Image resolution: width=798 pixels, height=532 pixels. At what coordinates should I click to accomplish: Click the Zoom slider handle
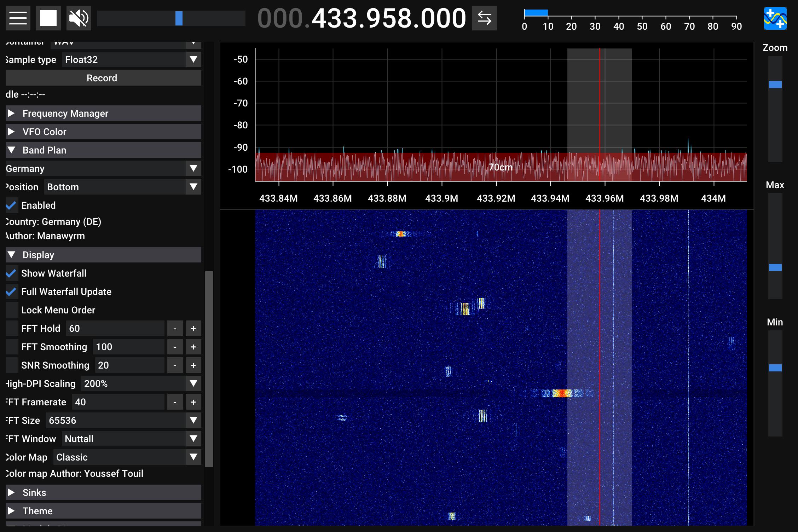775,85
